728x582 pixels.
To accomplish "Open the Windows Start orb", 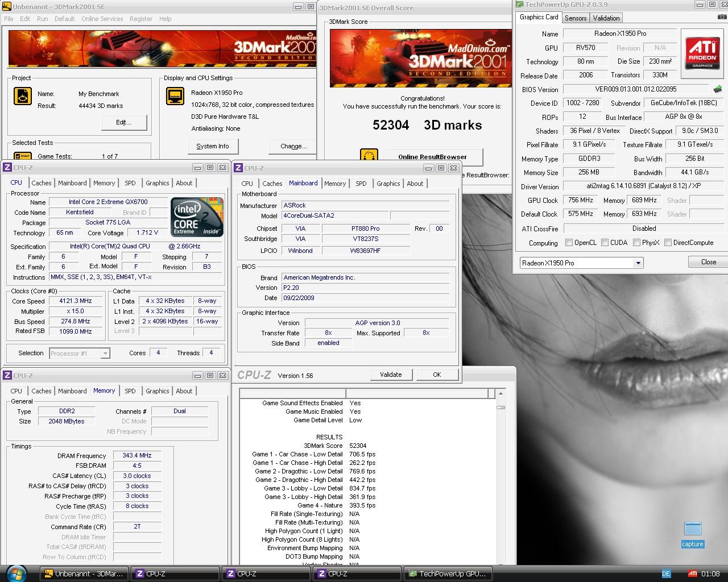I will 16,573.
